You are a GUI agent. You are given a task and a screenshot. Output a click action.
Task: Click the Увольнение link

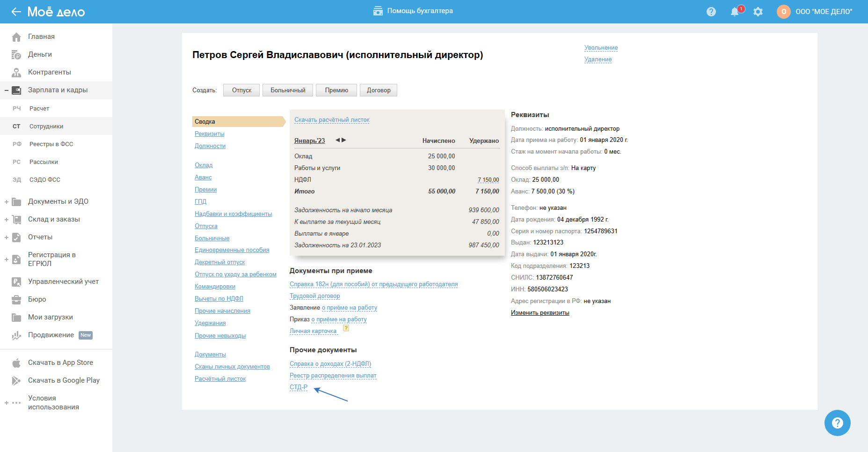coord(601,48)
